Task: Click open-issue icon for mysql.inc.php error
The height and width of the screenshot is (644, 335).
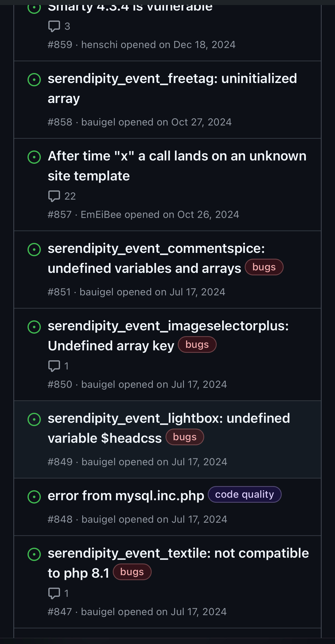Action: (x=34, y=497)
